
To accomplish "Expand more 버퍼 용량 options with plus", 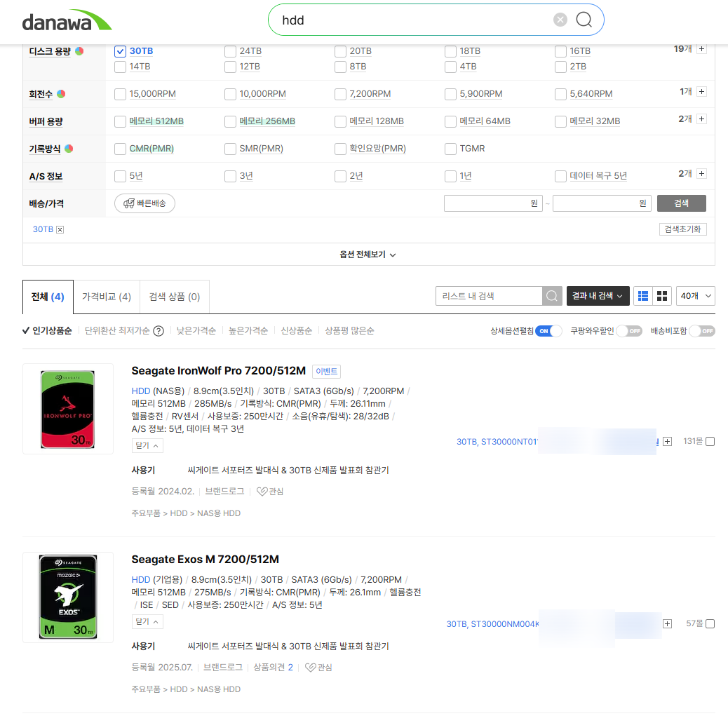I will pyautogui.click(x=702, y=119).
